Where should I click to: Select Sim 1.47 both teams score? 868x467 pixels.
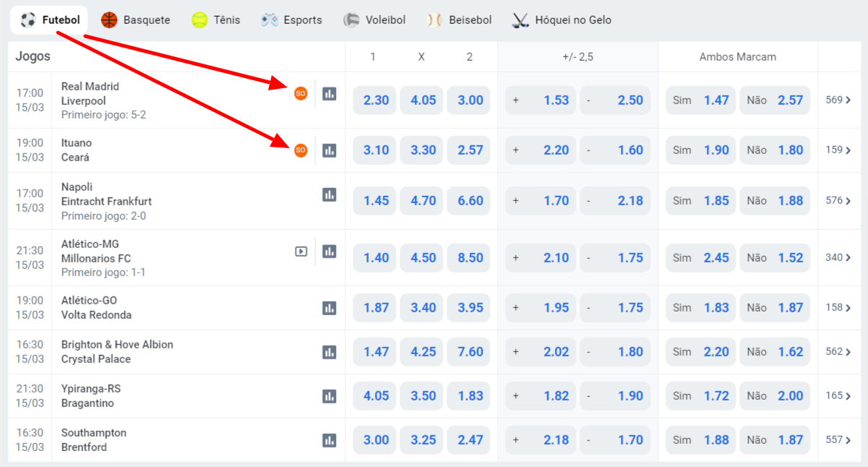coord(701,100)
